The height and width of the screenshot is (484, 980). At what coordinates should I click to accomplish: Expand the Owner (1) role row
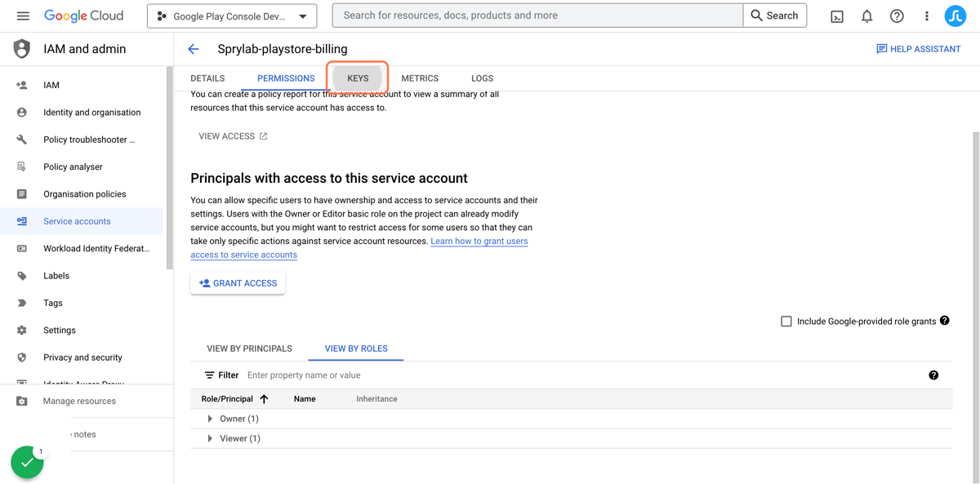click(210, 419)
